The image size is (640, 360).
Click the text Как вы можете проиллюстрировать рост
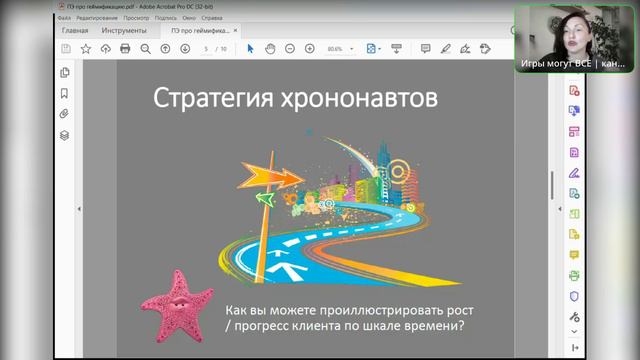click(349, 310)
